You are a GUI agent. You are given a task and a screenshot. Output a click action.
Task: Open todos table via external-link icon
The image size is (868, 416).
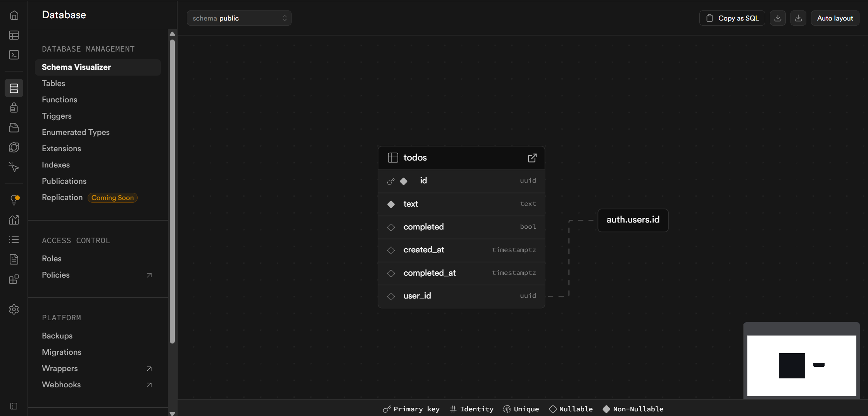click(532, 158)
